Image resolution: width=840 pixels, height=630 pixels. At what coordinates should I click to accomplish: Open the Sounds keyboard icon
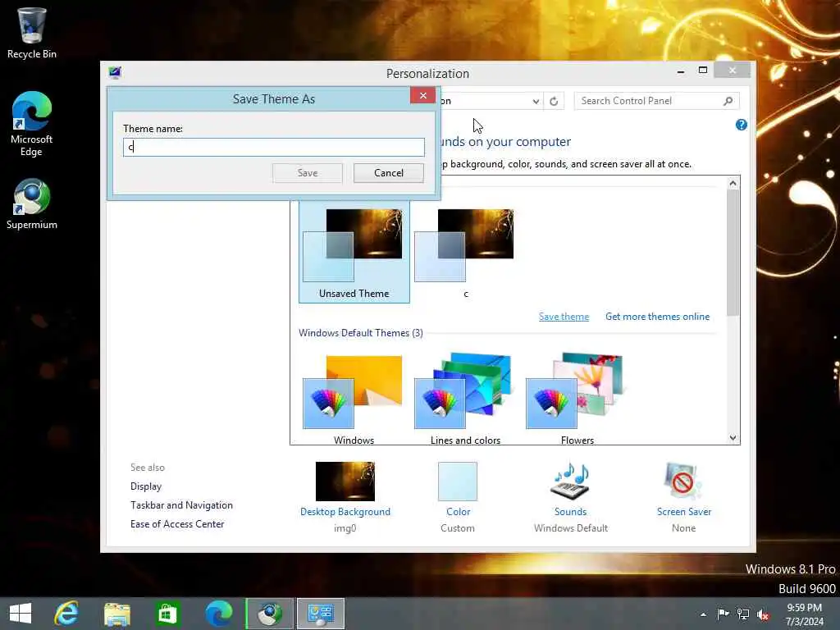[x=570, y=481]
